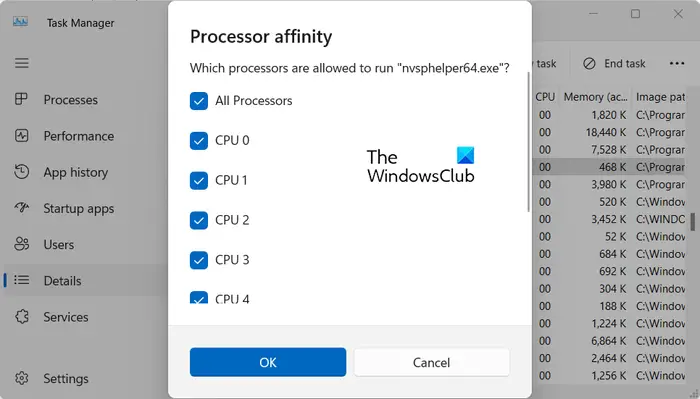Toggle the CPU 0 checkbox
The height and width of the screenshot is (399, 700).
click(x=199, y=141)
